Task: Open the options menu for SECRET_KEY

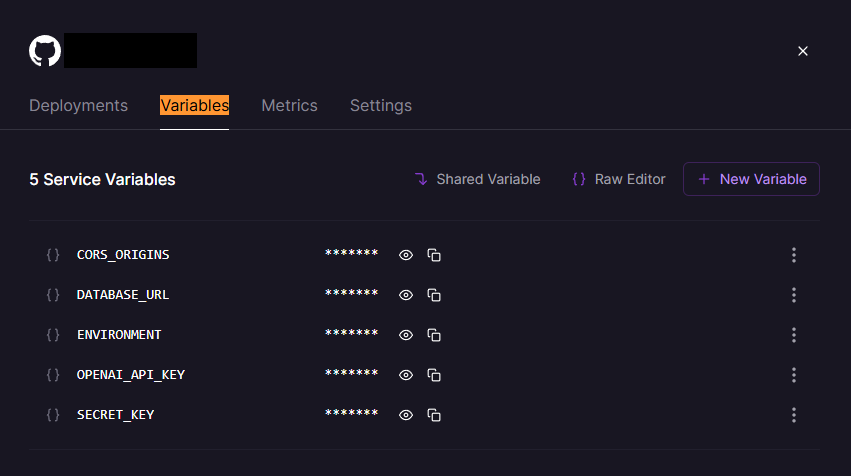Action: pyautogui.click(x=794, y=415)
